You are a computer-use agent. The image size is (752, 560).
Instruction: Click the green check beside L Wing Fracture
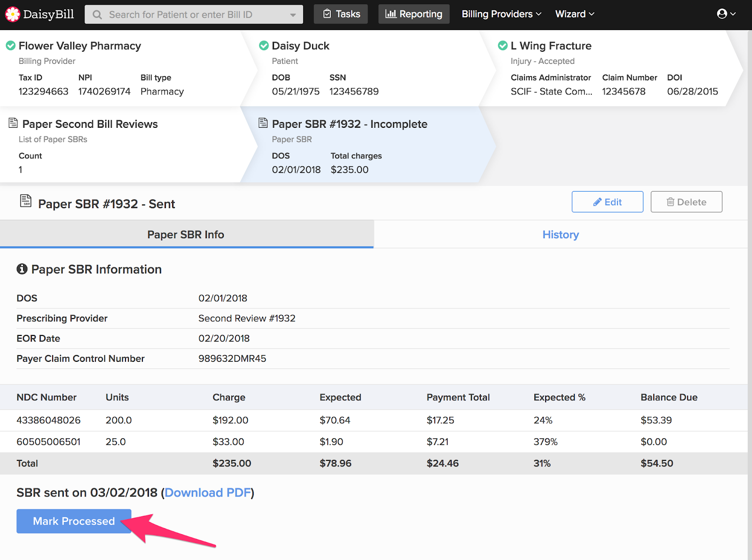tap(502, 46)
